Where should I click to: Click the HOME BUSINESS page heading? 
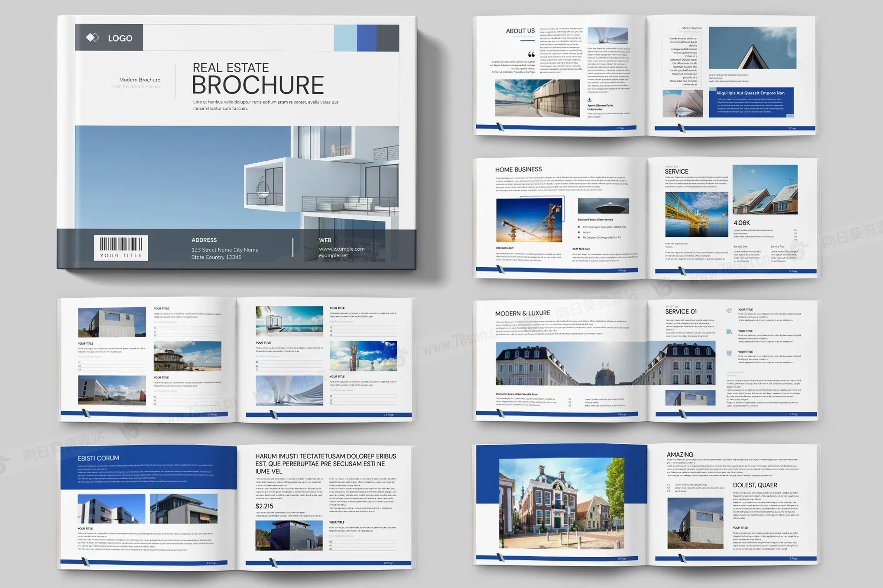click(518, 169)
